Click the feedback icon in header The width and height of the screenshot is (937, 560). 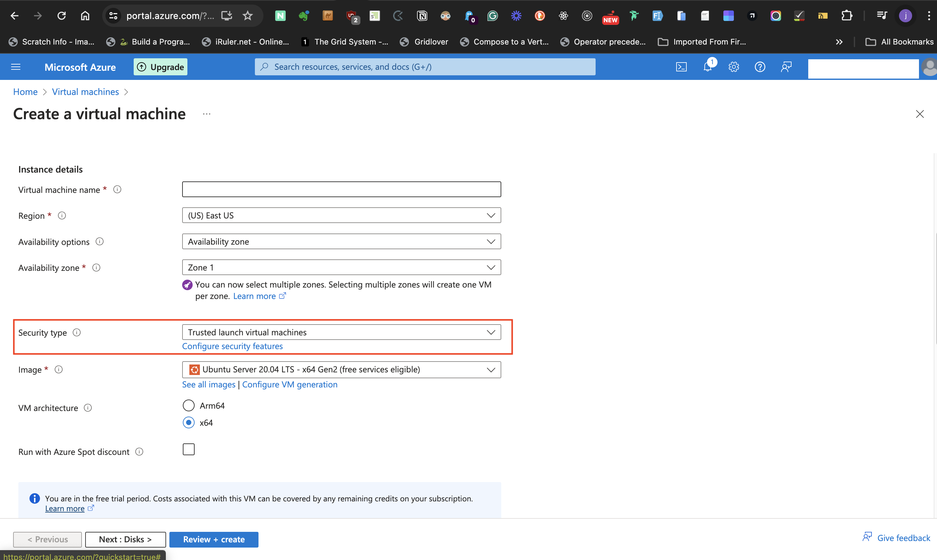[x=786, y=67]
